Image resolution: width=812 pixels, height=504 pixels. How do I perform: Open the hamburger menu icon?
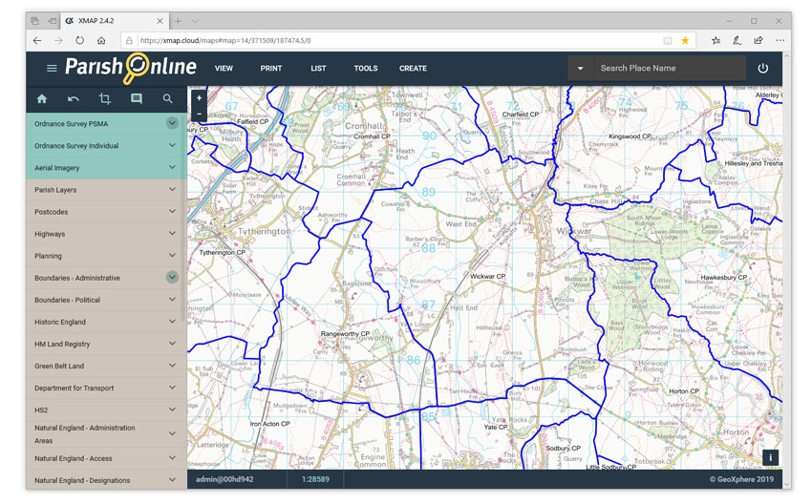(52, 69)
